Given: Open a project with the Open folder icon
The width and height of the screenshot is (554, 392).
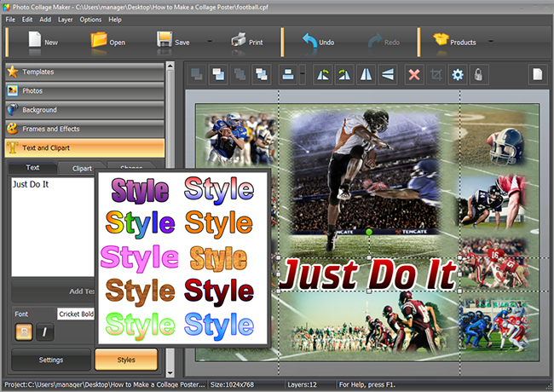Looking at the screenshot, I should (99, 39).
